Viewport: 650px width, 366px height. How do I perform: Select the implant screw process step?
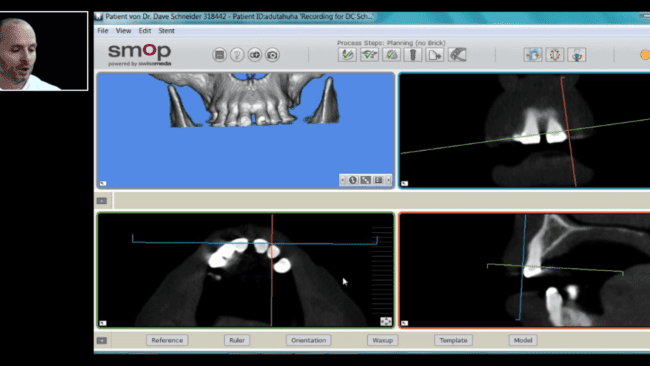[413, 55]
